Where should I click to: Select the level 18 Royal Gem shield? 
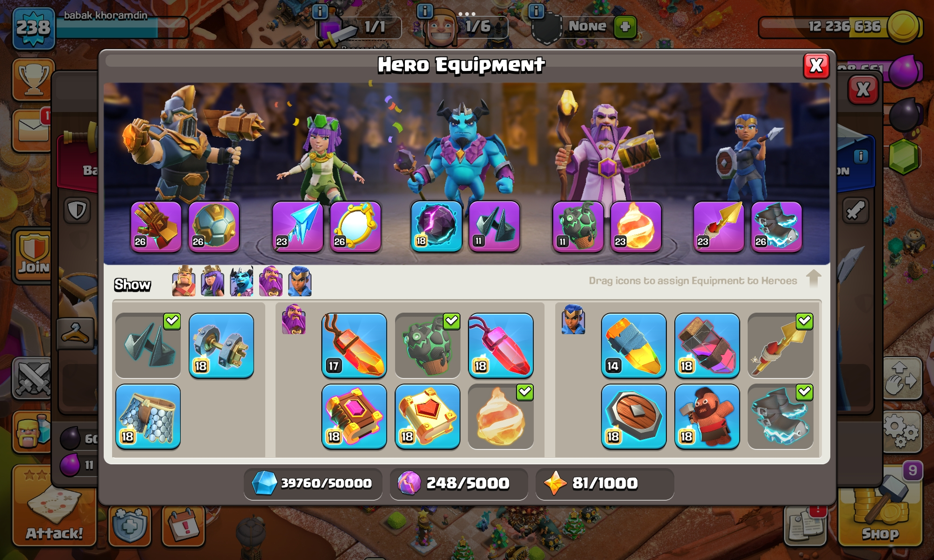coord(634,416)
